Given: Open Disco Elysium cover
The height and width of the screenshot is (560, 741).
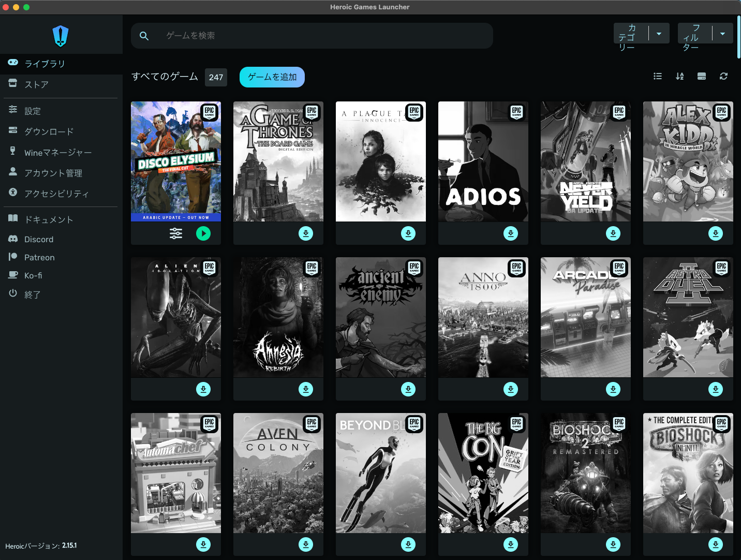Looking at the screenshot, I should (176, 161).
